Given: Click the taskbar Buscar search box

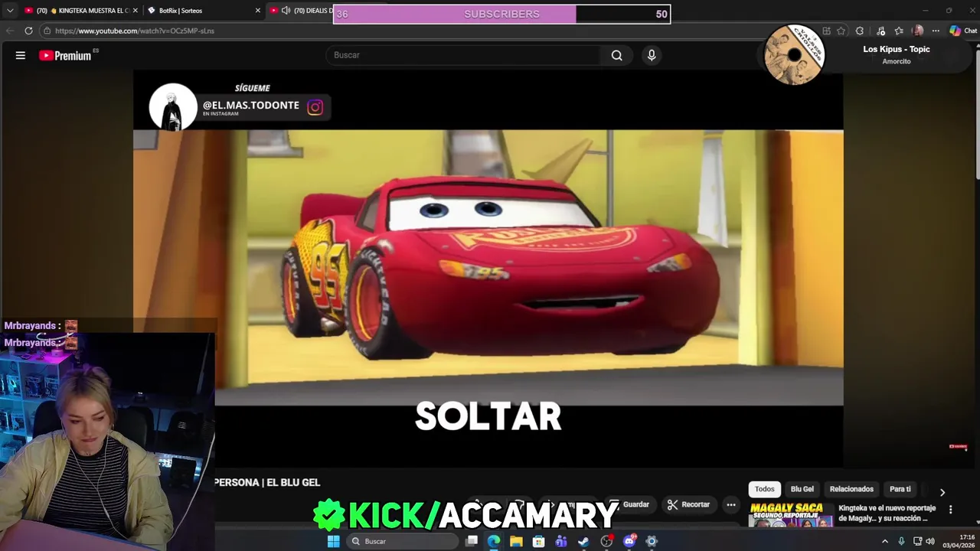Looking at the screenshot, I should [402, 541].
